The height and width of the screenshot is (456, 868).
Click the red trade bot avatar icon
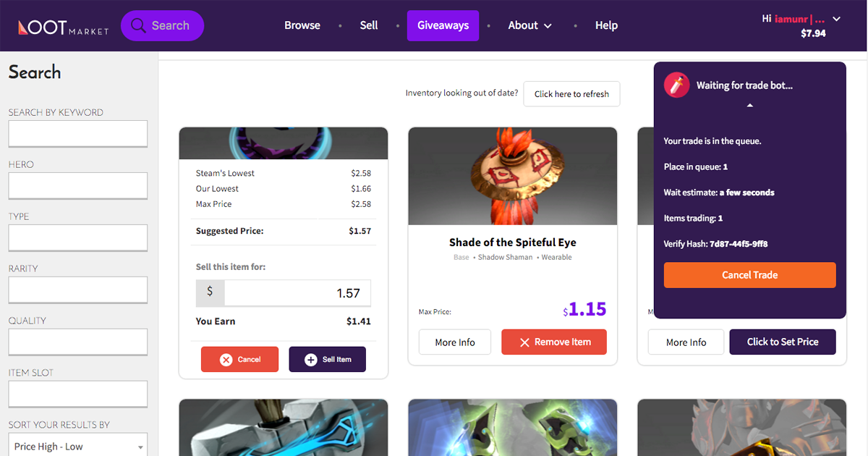[676, 85]
